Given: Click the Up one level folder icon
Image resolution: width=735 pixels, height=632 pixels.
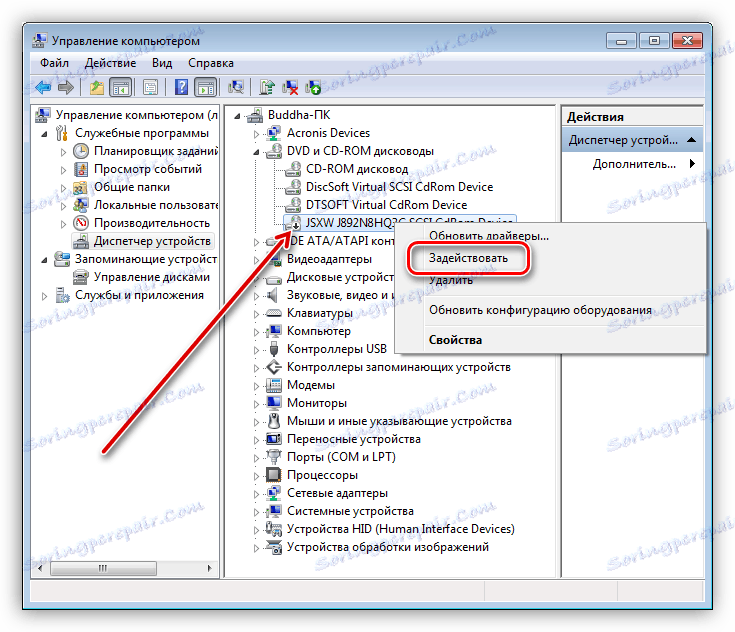Looking at the screenshot, I should (x=97, y=87).
